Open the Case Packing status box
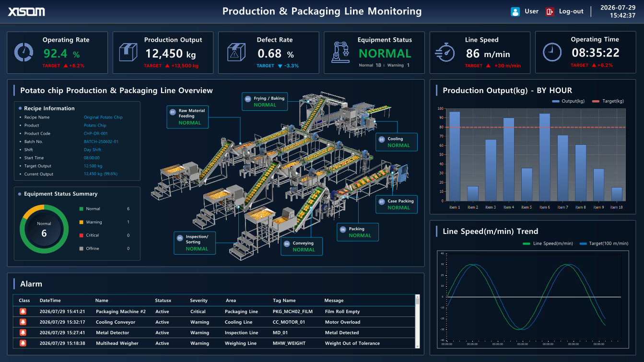 pos(397,204)
